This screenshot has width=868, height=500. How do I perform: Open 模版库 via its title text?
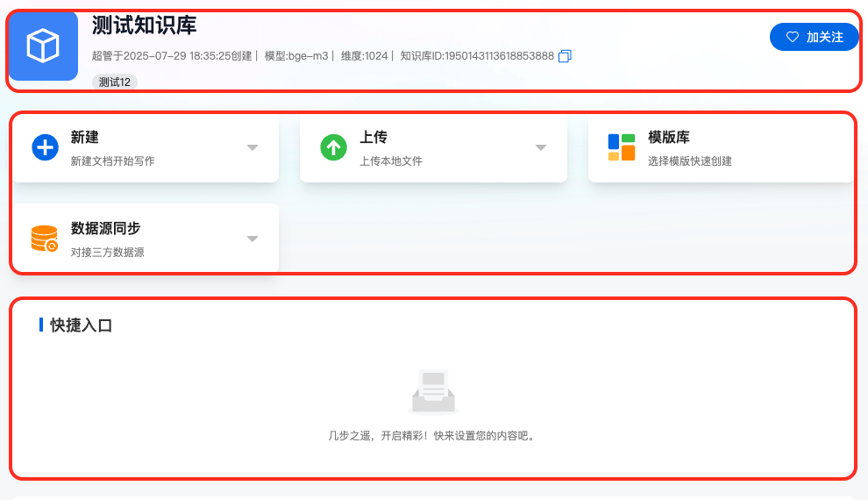coord(669,138)
